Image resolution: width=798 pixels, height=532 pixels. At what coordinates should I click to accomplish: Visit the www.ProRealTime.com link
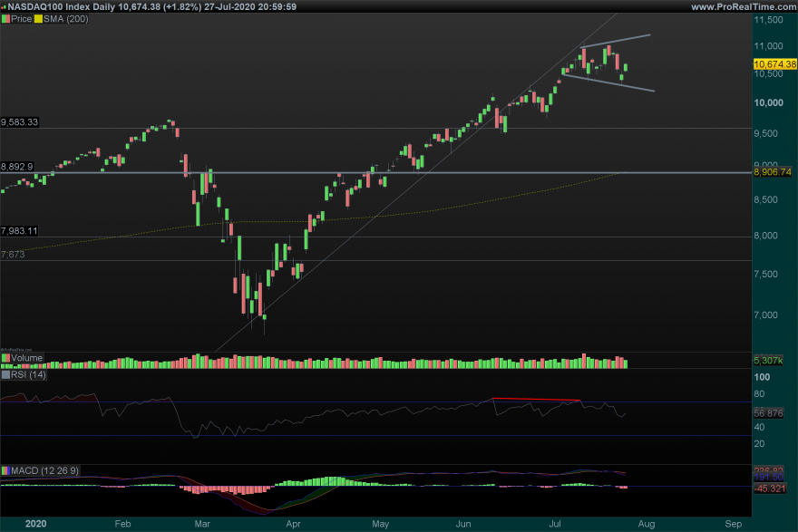click(744, 6)
